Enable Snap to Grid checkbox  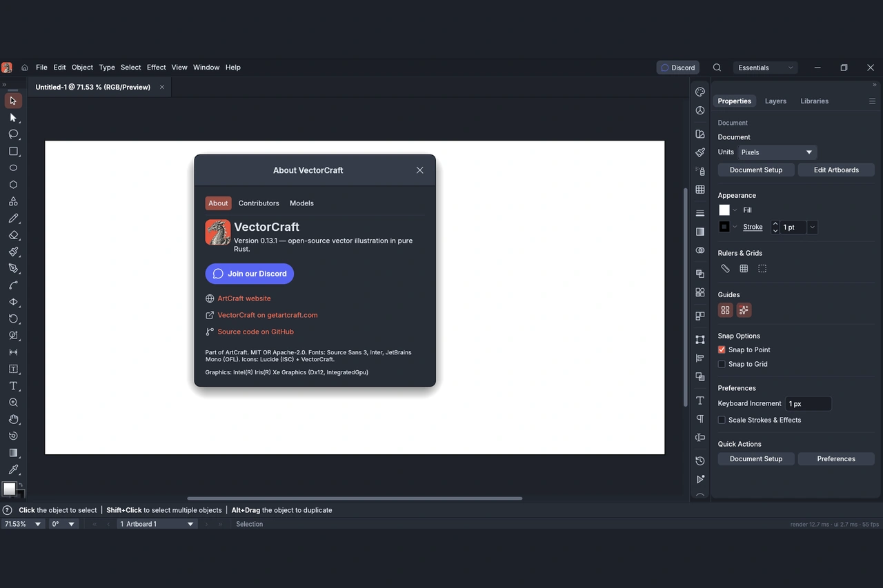pyautogui.click(x=722, y=365)
